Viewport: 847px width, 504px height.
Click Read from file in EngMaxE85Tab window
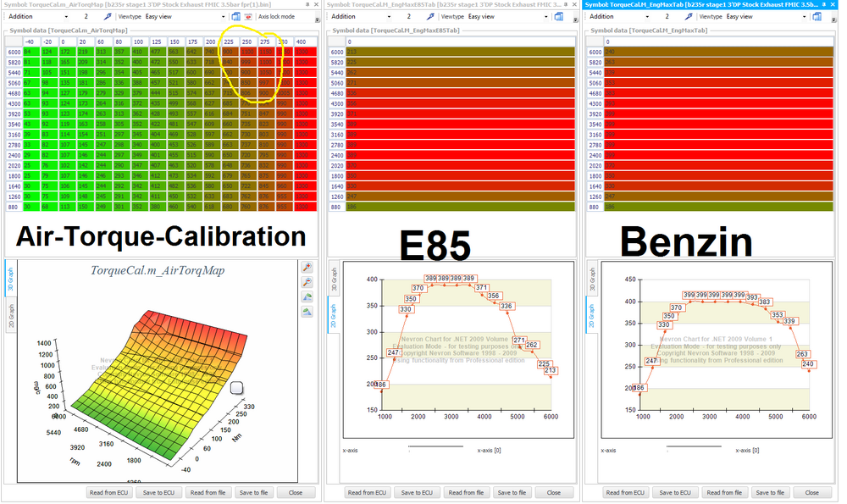coord(466,493)
